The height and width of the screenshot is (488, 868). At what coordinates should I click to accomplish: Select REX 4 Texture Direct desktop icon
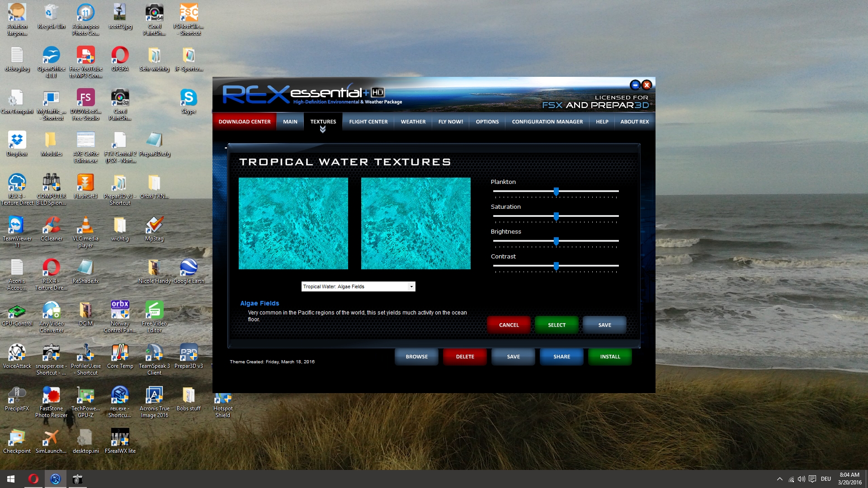coord(17,190)
